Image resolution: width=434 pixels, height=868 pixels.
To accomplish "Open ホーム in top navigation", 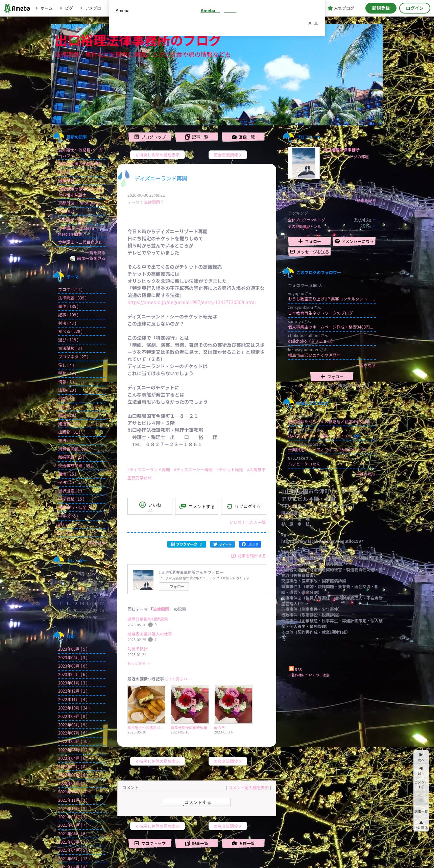I will tap(46, 8).
